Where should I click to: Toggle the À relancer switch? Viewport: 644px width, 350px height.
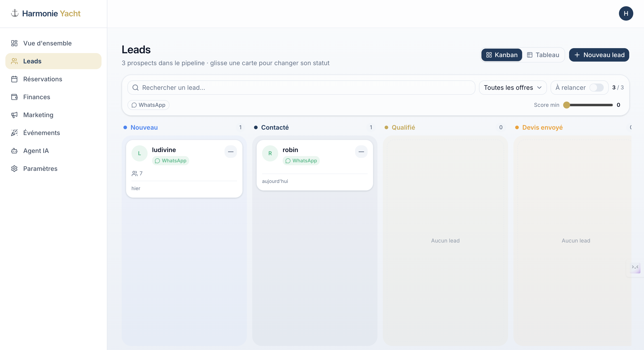[596, 88]
